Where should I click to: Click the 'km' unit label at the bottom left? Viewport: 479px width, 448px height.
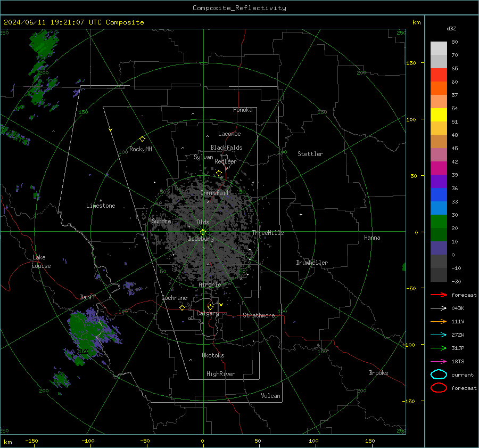7,442
